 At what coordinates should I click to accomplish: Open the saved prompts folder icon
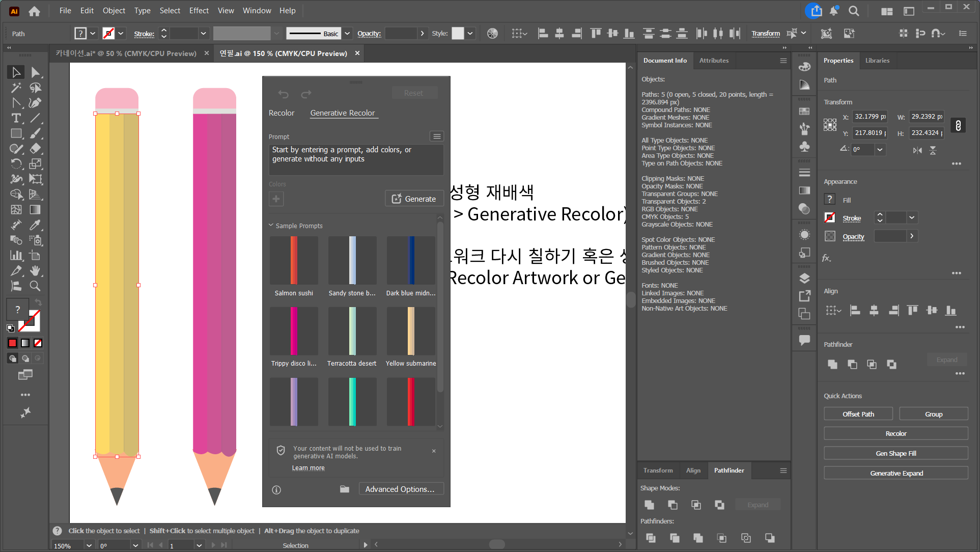click(345, 489)
